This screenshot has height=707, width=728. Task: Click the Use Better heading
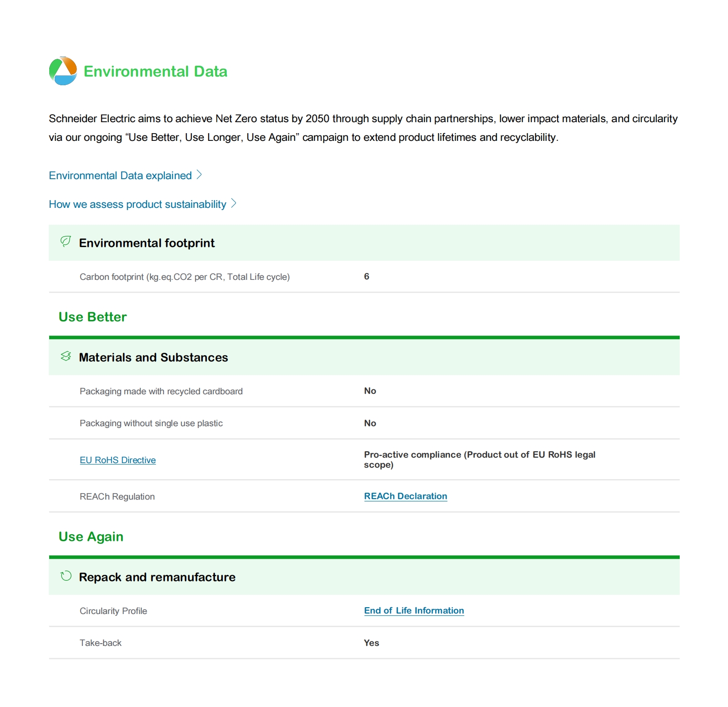tap(92, 317)
